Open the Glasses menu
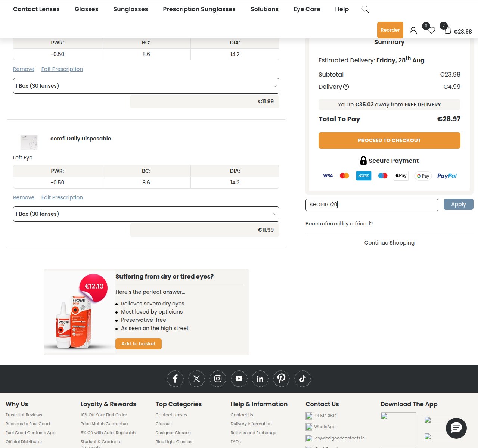The height and width of the screenshot is (448, 478). pyautogui.click(x=86, y=9)
